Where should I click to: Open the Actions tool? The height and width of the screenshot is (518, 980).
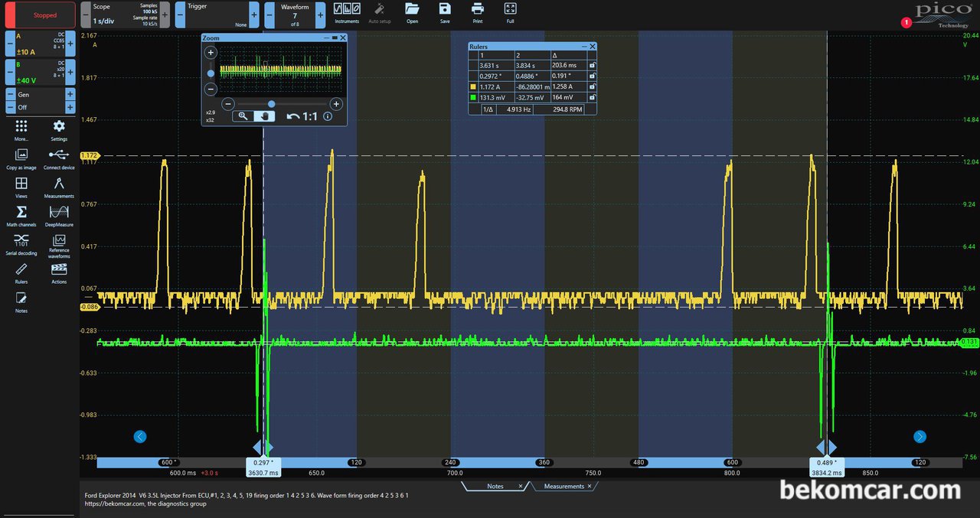click(59, 273)
